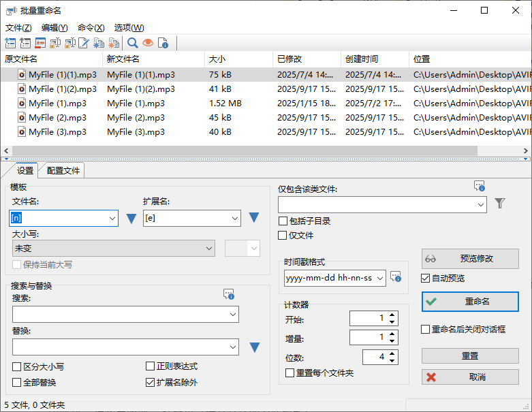Click the orange eye preview icon
The image size is (532, 412).
pos(148,43)
